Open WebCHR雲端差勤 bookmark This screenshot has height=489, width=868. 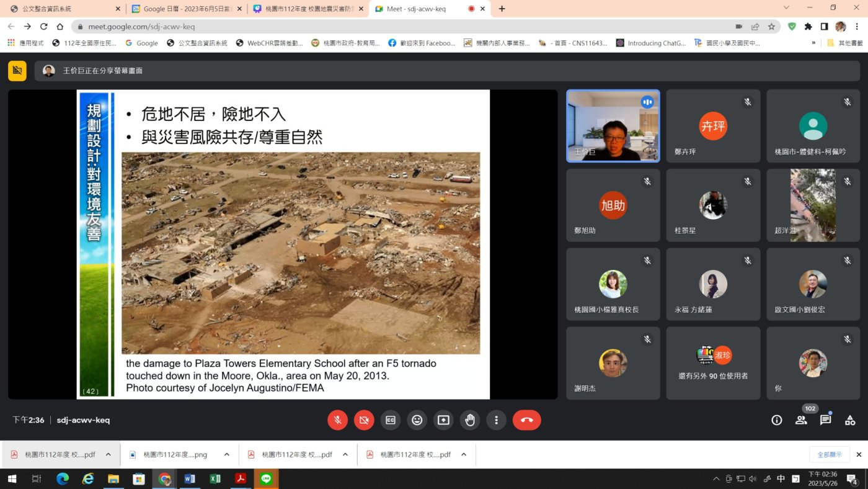(x=270, y=43)
